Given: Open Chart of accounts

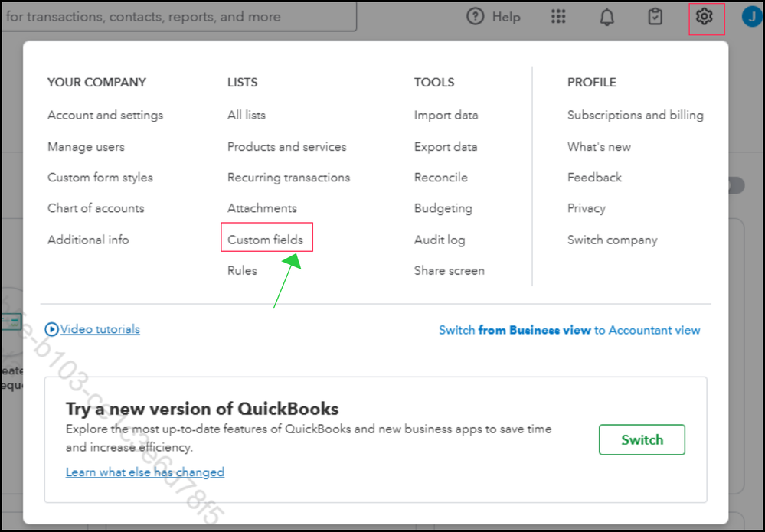Looking at the screenshot, I should (96, 208).
